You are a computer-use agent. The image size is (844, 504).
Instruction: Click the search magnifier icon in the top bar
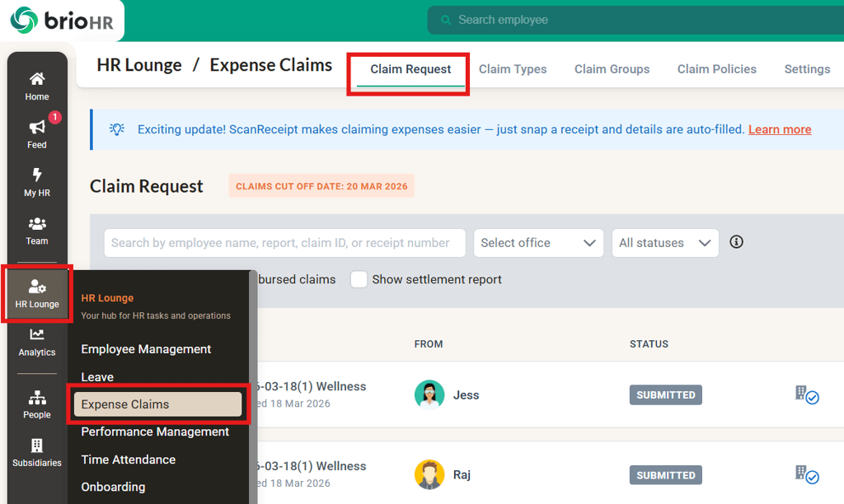point(446,20)
